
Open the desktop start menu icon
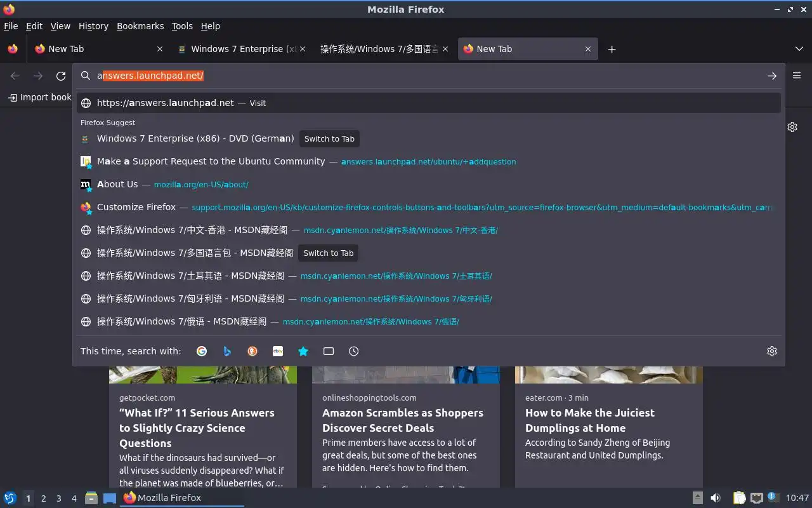coord(10,498)
